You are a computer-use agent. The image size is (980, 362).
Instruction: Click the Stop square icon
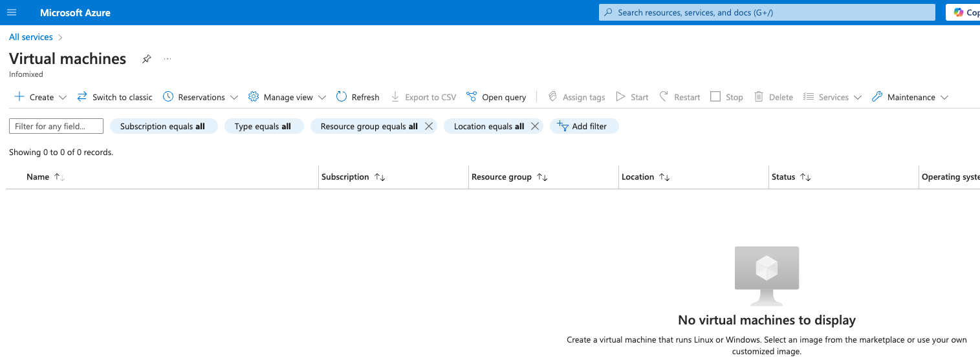[715, 96]
